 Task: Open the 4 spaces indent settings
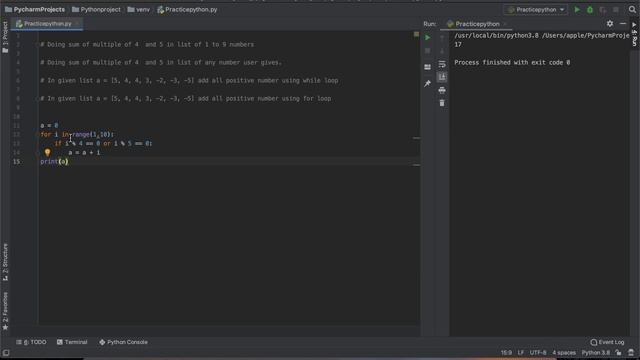[564, 353]
